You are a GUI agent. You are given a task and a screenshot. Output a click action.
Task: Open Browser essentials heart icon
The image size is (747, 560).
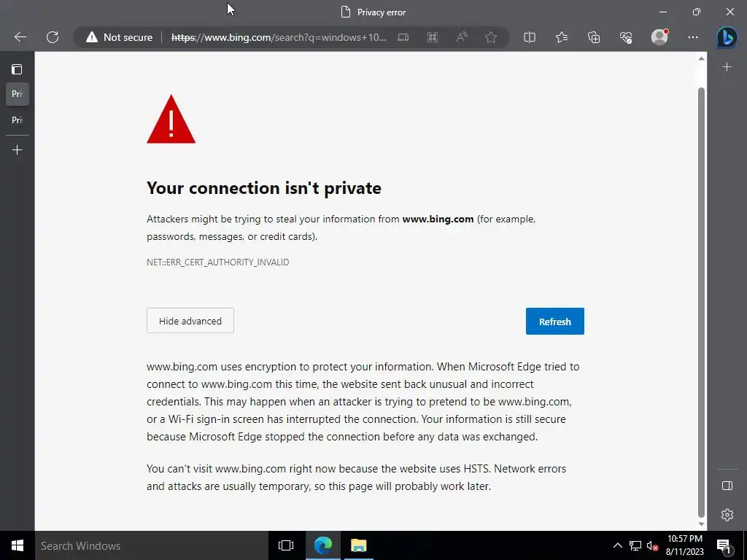(625, 37)
